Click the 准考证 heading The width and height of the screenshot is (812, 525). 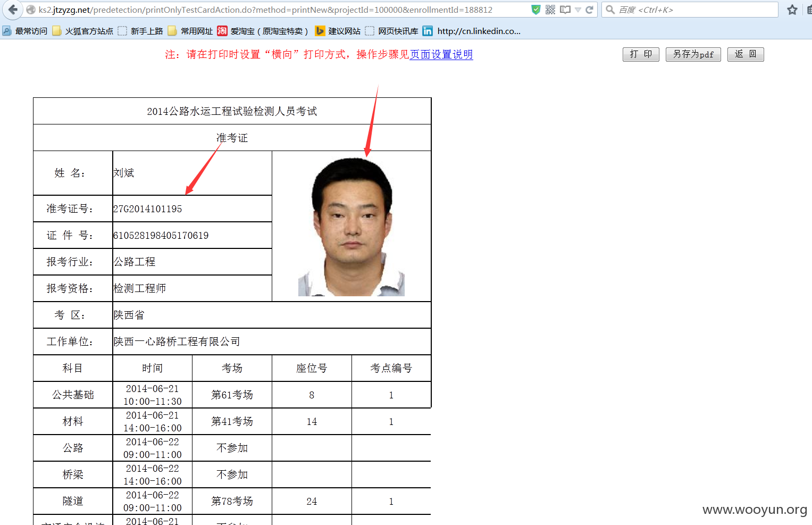tap(232, 138)
